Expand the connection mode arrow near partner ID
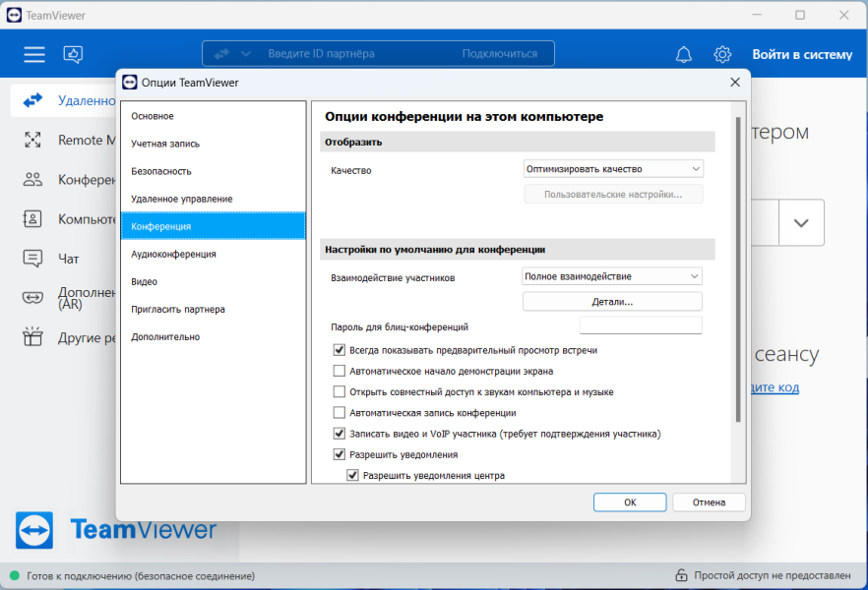The width and height of the screenshot is (868, 590). (x=246, y=54)
